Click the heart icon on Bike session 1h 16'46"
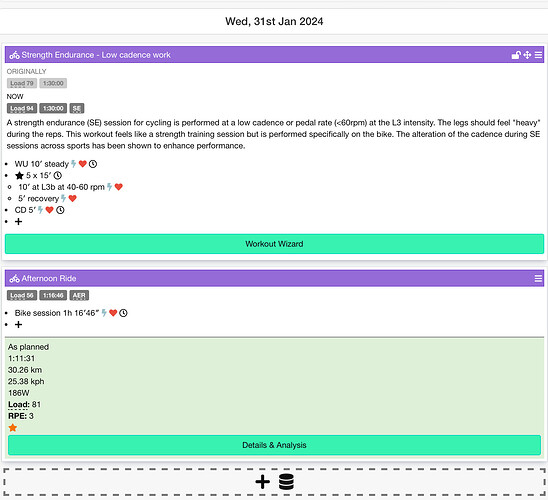 click(x=113, y=313)
